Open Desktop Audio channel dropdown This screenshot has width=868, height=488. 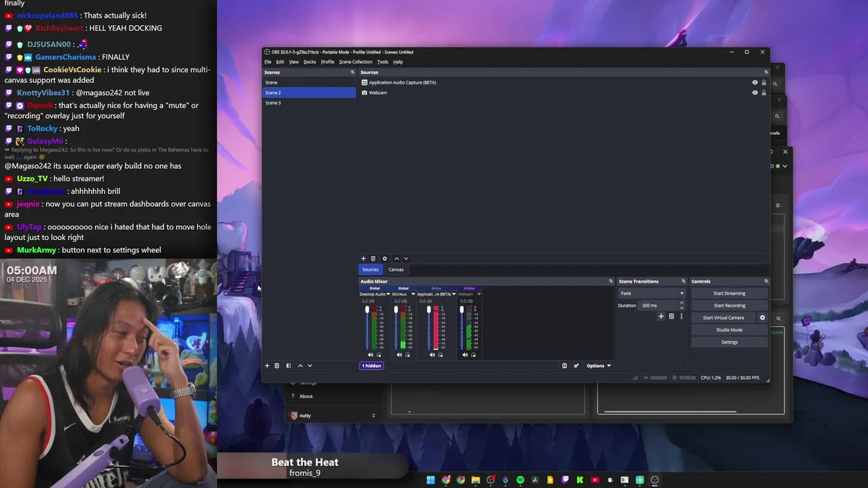(x=388, y=294)
